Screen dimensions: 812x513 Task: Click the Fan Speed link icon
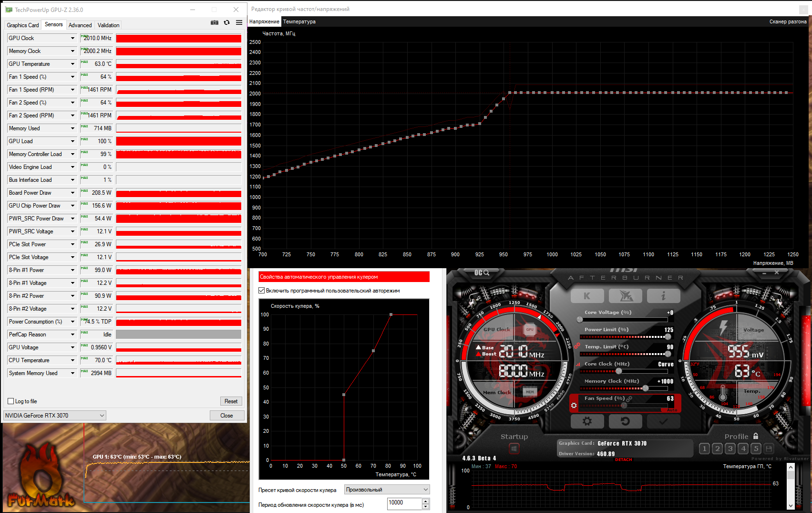tap(629, 398)
